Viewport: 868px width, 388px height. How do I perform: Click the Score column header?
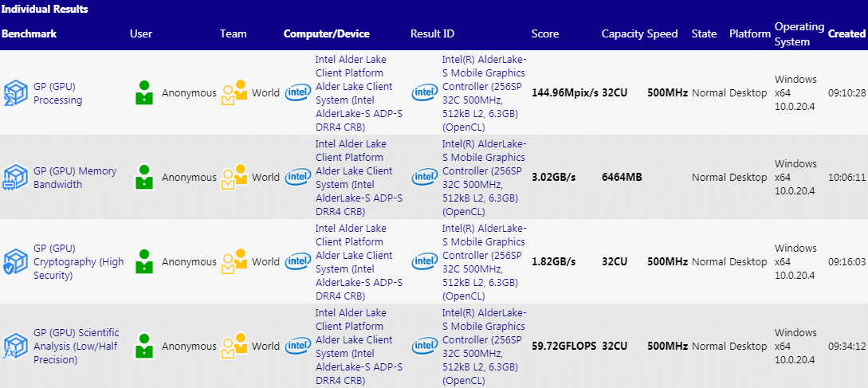tap(545, 33)
